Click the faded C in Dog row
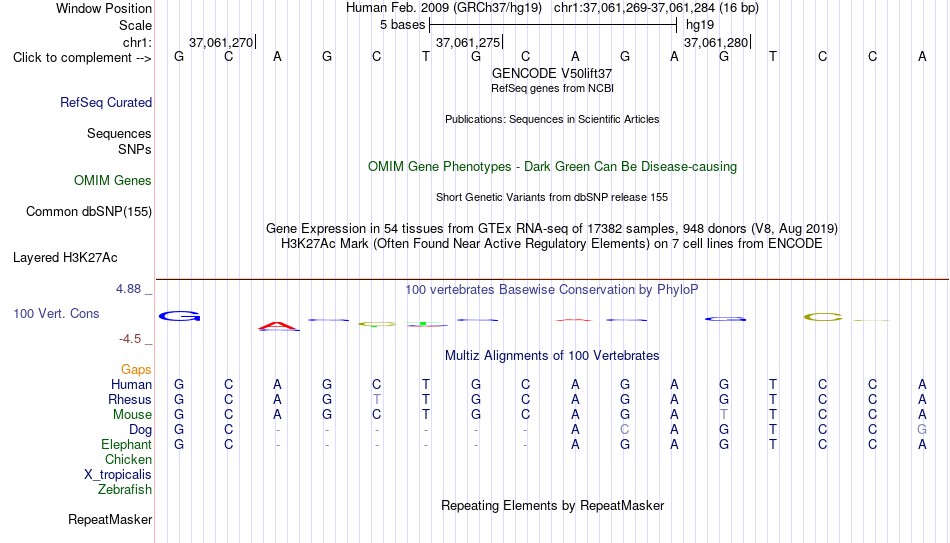The height and width of the screenshot is (543, 950). coord(625,430)
